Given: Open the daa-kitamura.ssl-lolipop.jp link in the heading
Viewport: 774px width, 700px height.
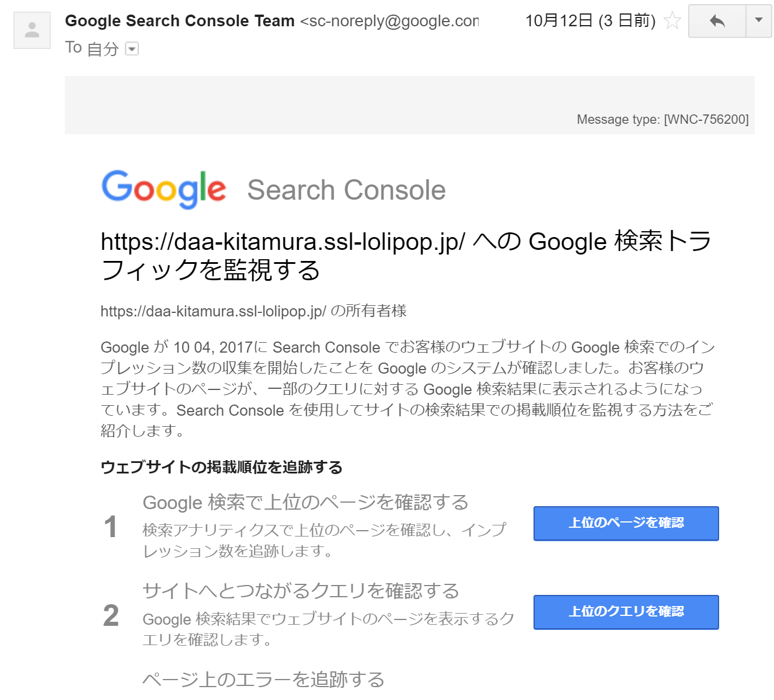Looking at the screenshot, I should (x=283, y=242).
